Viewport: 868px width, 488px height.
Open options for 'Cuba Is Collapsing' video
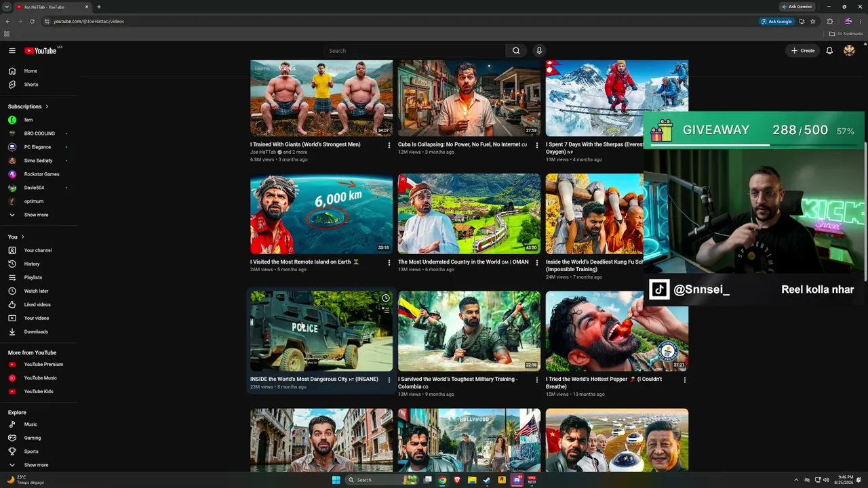click(537, 145)
